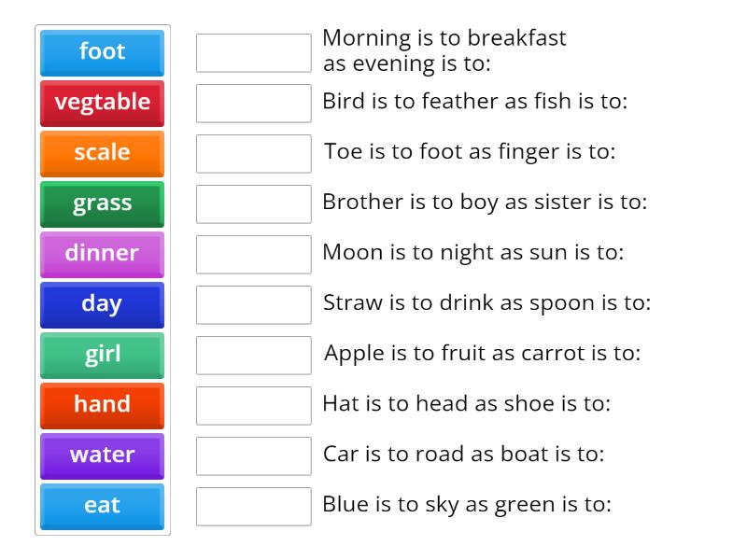The width and height of the screenshot is (747, 560).
Task: Select the answer slot for 'Blue is to sky'
Action: (253, 507)
